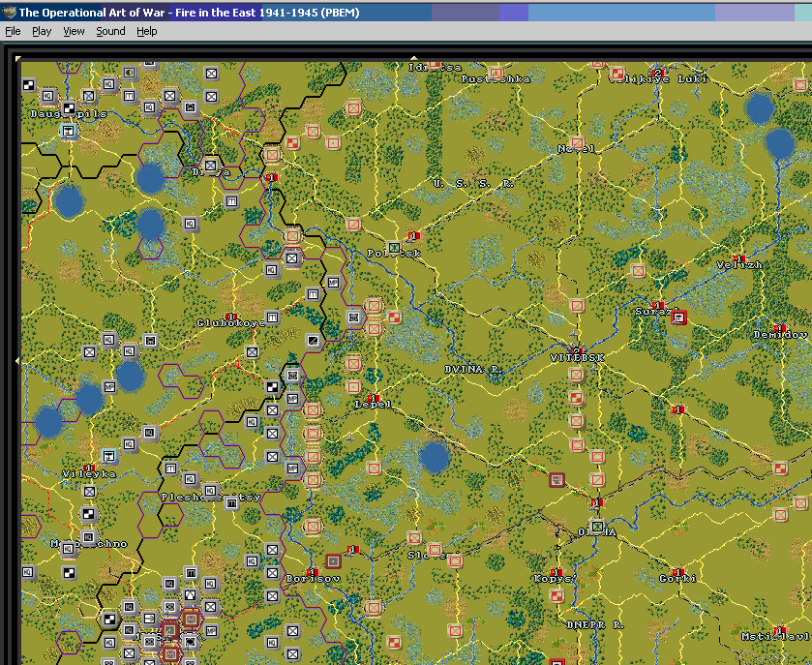
Task: Click the Mstislavl town label
Action: pos(775,637)
